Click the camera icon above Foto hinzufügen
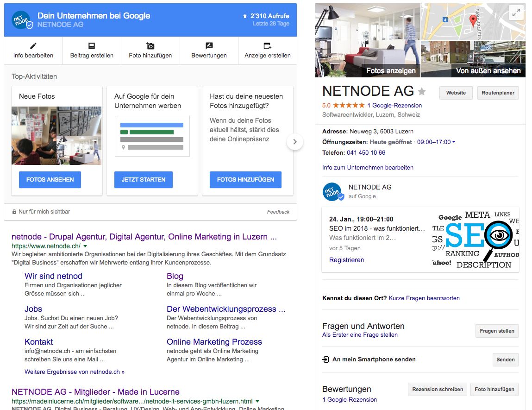The width and height of the screenshot is (532, 410). click(150, 46)
